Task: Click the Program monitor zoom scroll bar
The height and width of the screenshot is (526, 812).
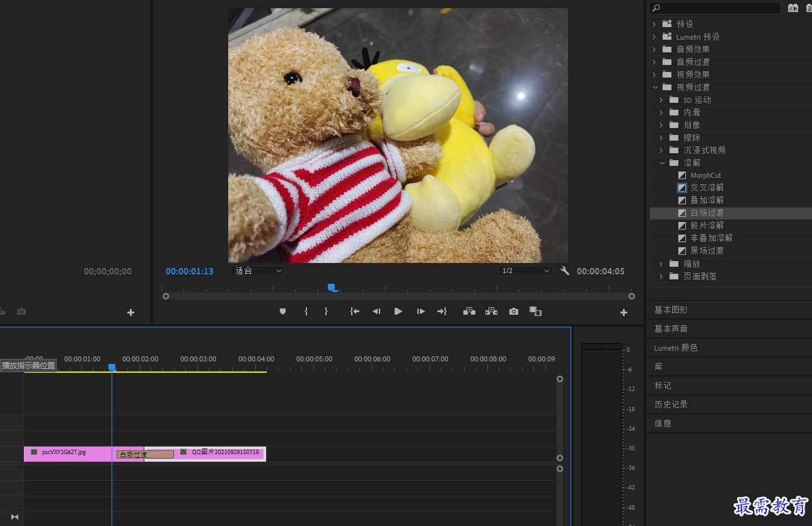Action: (x=398, y=296)
